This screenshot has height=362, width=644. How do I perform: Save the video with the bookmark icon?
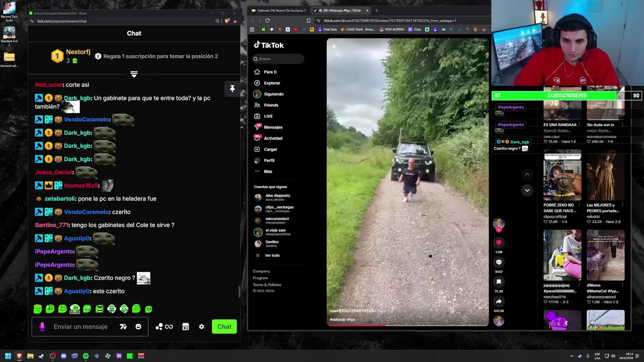click(x=499, y=282)
